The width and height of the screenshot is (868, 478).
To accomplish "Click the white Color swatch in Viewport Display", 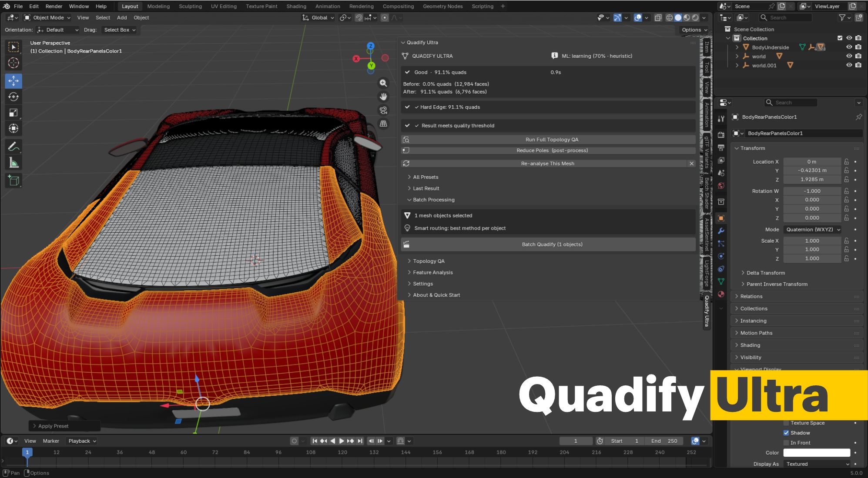I will coord(817,453).
